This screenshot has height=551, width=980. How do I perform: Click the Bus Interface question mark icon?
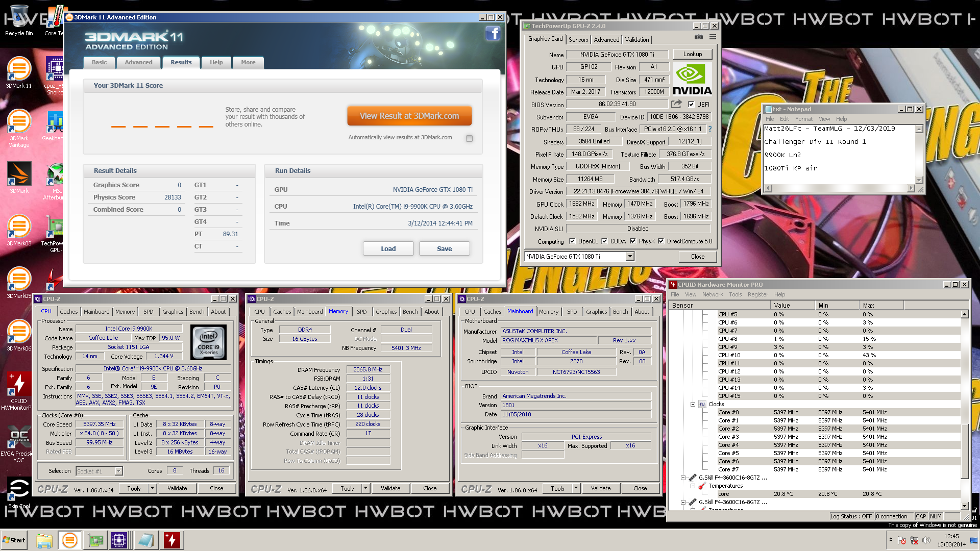pyautogui.click(x=709, y=129)
